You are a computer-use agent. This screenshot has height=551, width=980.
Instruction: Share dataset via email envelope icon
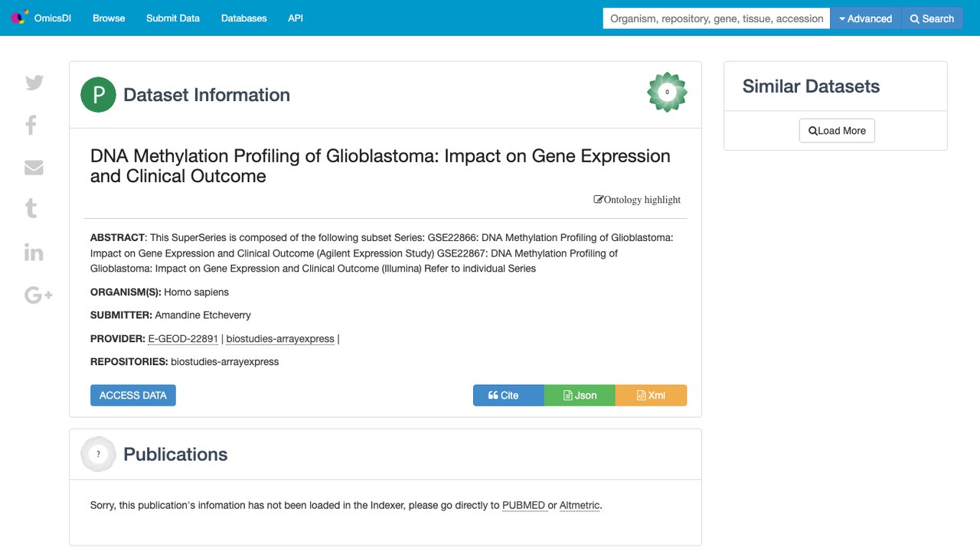pos(34,167)
